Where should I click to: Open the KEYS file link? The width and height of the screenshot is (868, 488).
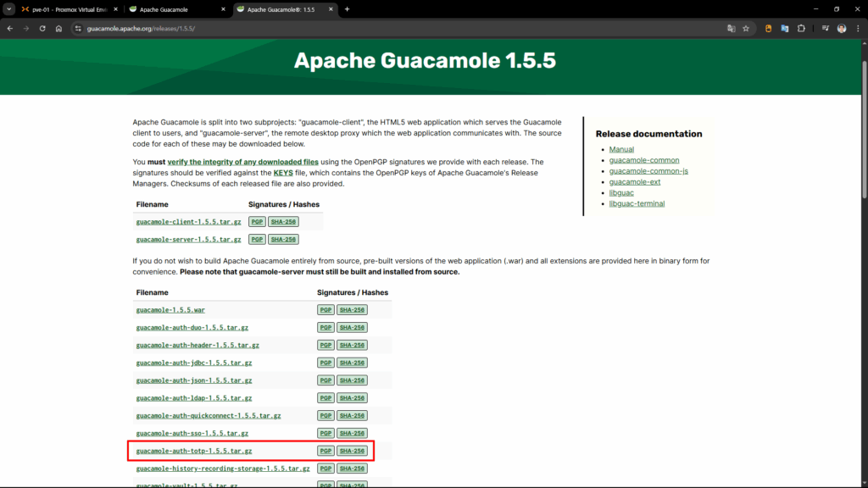[x=283, y=173]
